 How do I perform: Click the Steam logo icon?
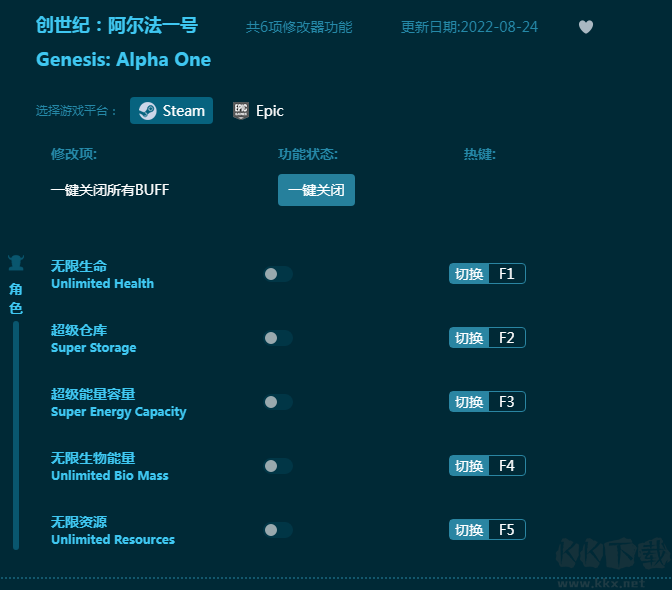147,111
